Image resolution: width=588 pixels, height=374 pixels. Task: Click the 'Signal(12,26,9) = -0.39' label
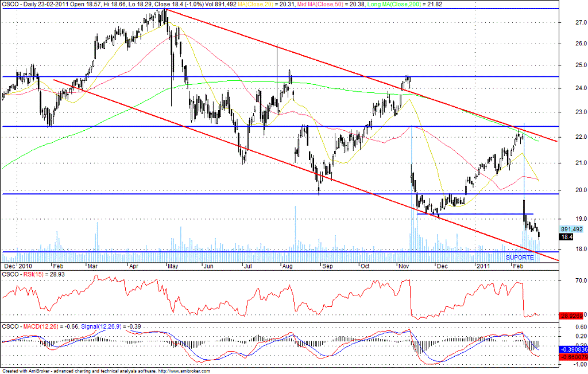click(111, 326)
